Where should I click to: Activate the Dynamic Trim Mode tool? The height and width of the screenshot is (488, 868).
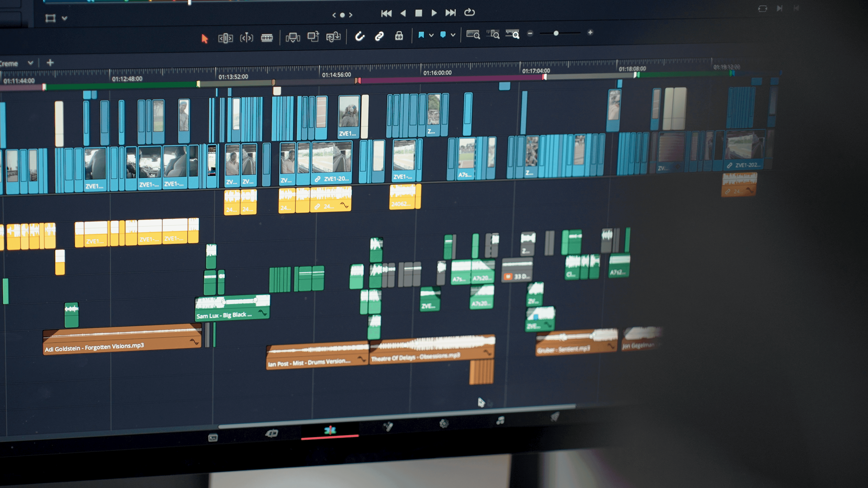click(246, 38)
